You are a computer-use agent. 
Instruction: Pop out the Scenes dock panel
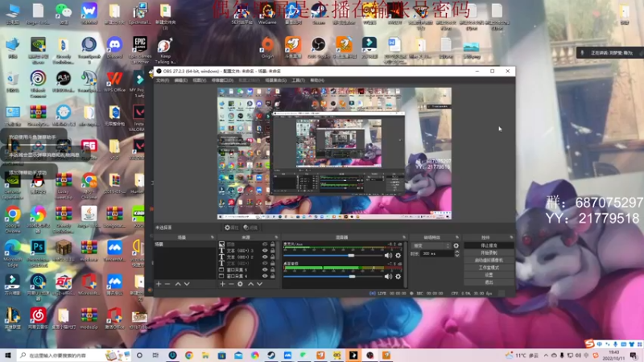[x=213, y=237]
